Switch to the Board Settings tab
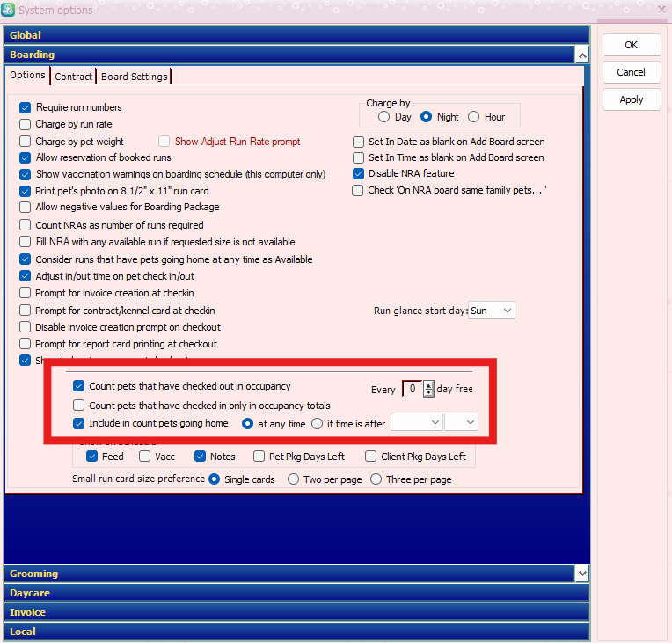The height and width of the screenshot is (643, 672). (x=135, y=77)
